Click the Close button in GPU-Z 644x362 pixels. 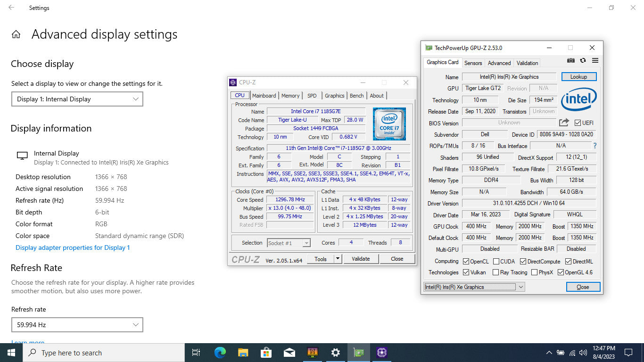coord(583,287)
